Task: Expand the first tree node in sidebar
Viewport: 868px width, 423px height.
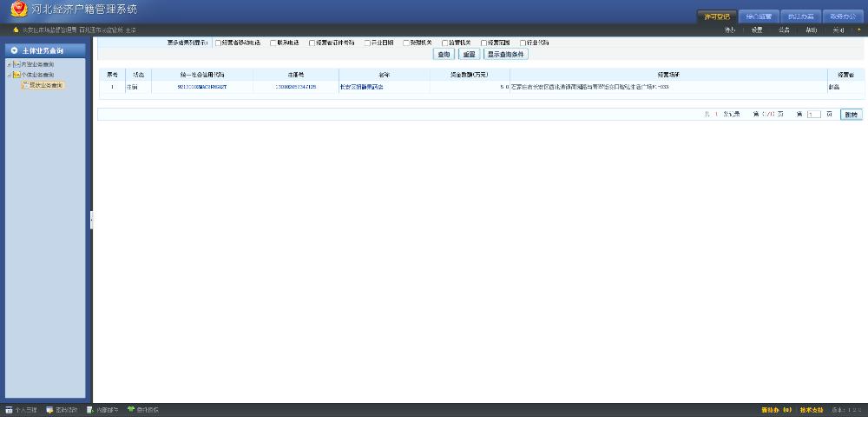Action: pos(9,65)
